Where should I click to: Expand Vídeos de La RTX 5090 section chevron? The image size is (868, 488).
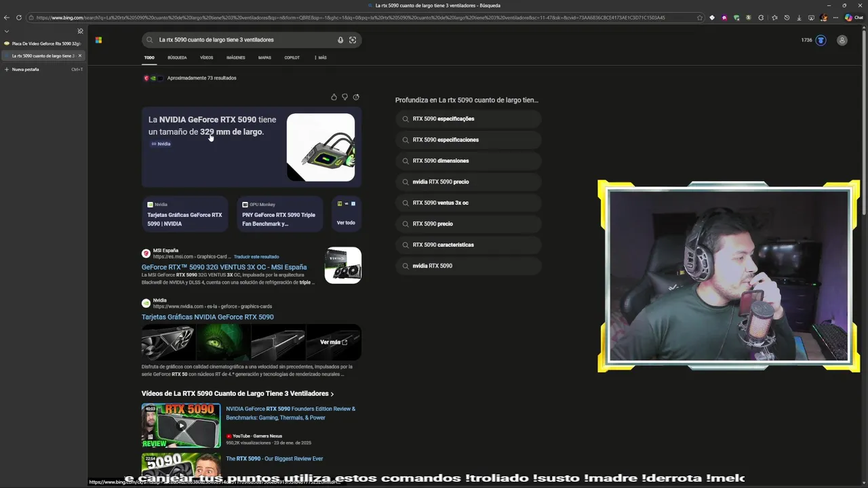(x=332, y=394)
